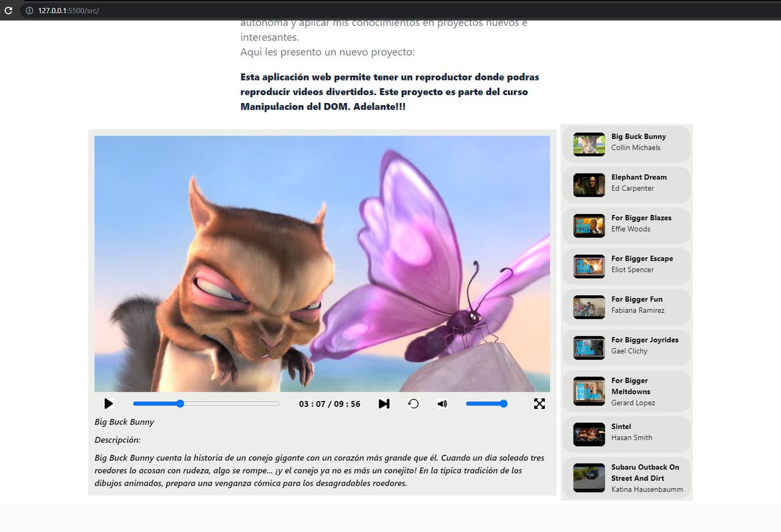Mute the video with the speaker icon
781x532 pixels.
(x=442, y=404)
